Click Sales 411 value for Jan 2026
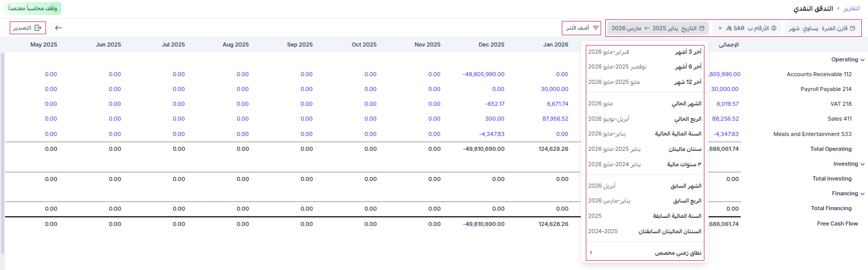 pos(555,119)
